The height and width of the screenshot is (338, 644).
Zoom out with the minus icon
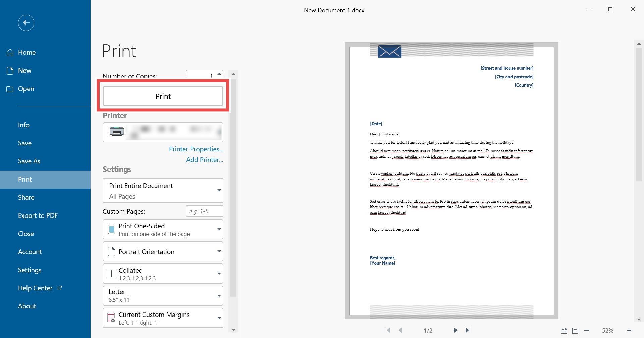[x=587, y=331]
